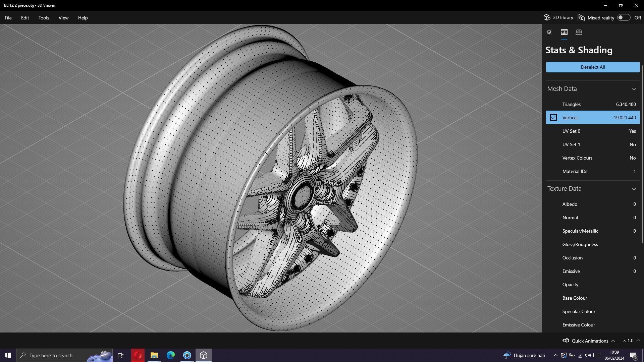
Task: Open the touch keyboard tray icon
Action: coord(597,355)
